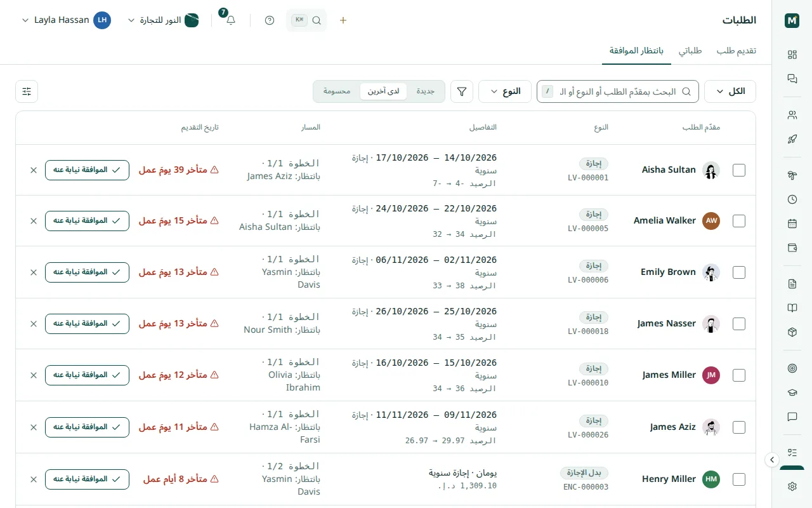
Task: Select the Emily Brown row checkbox
Action: [x=739, y=272]
